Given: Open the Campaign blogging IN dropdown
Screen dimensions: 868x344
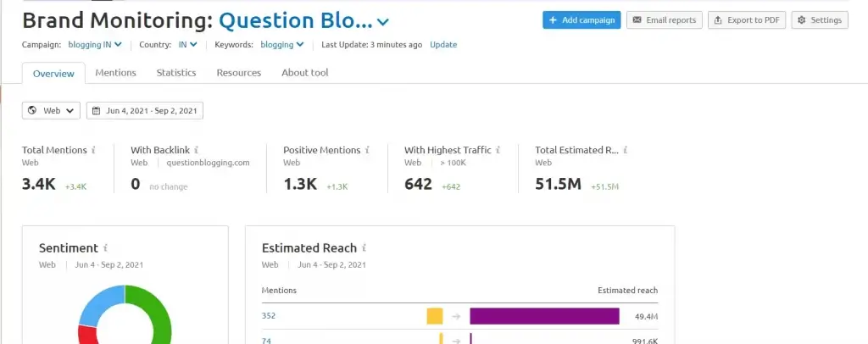Looking at the screenshot, I should coord(95,44).
